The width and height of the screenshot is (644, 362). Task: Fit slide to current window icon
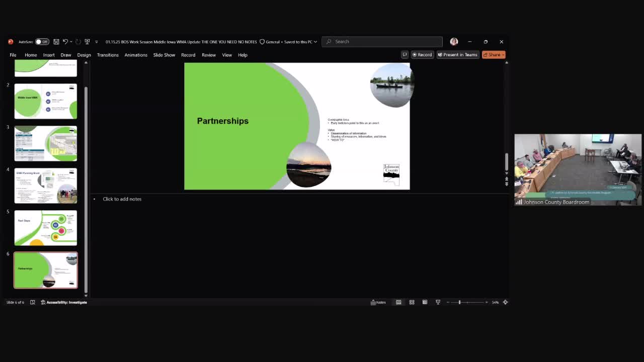click(506, 302)
